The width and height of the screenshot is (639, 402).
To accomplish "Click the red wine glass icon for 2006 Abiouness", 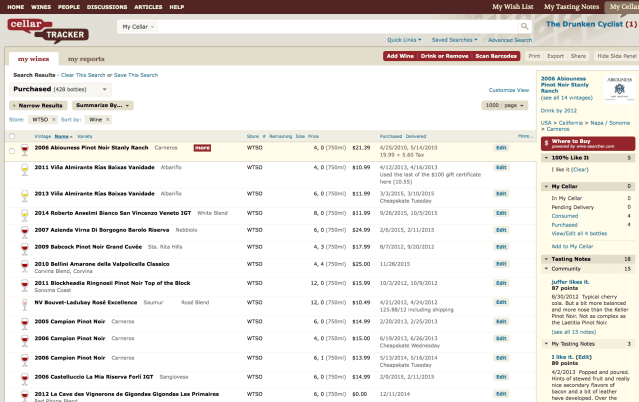I will [24, 150].
